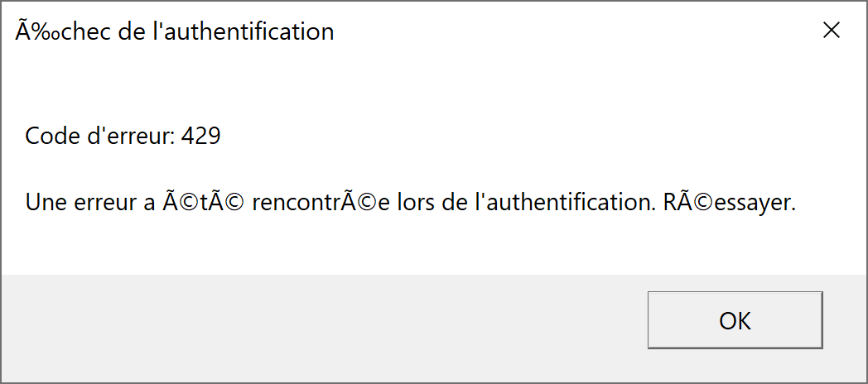Image resolution: width=868 pixels, height=384 pixels.
Task: Click the "Code d'erreur: 429" line
Action: click(x=123, y=136)
